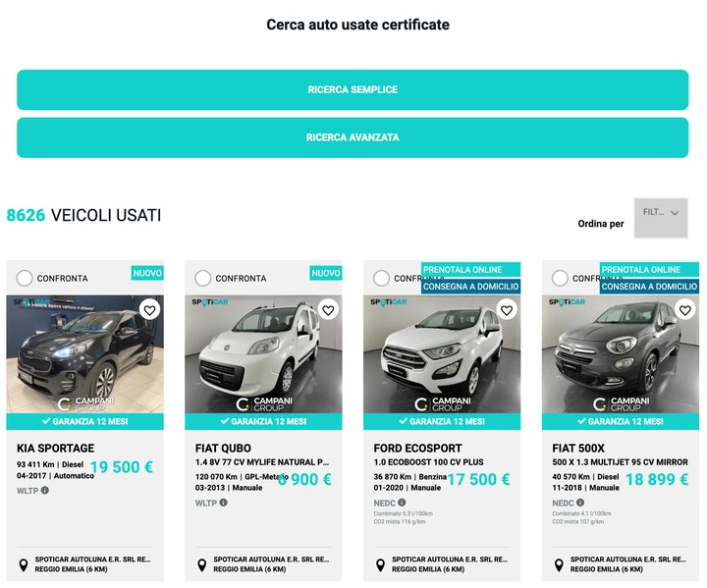Screen dimensions: 707x588
Task: Click '1.0 ECOBOOST 100 CV PLUS' text
Action: click(x=428, y=462)
